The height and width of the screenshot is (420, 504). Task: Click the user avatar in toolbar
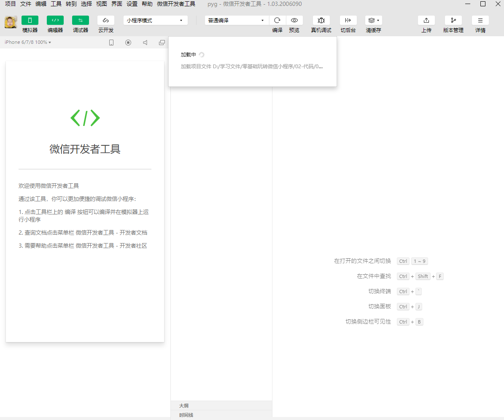tap(11, 22)
